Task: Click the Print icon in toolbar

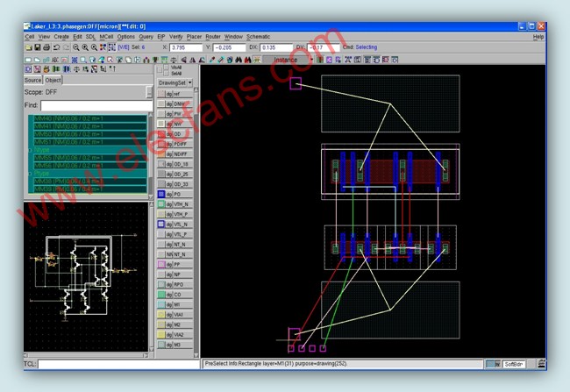Action: [48, 47]
